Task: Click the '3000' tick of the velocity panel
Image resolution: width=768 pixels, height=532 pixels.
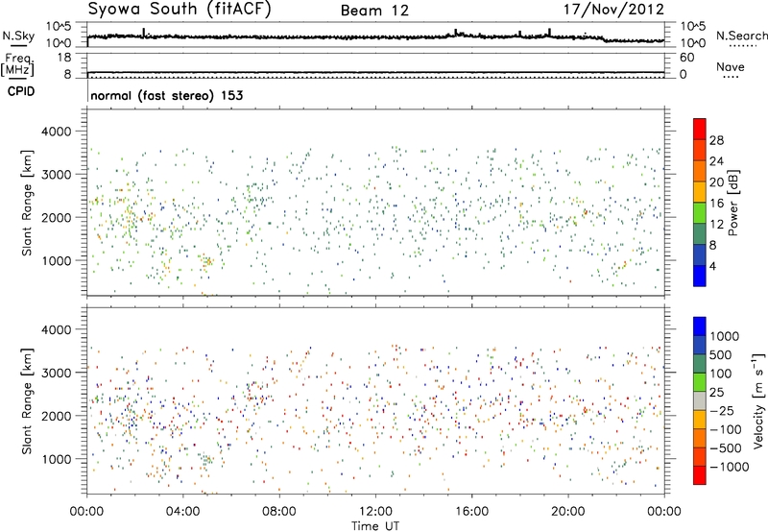Action: point(57,373)
